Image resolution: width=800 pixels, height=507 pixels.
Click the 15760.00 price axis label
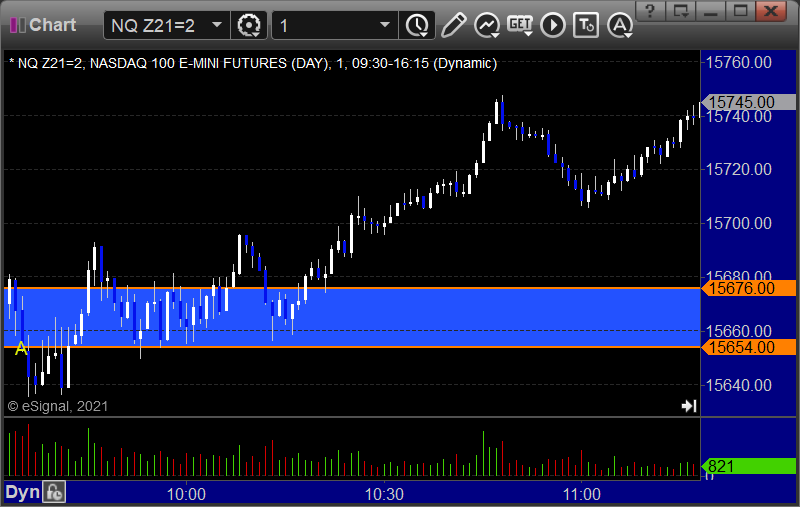coord(738,63)
